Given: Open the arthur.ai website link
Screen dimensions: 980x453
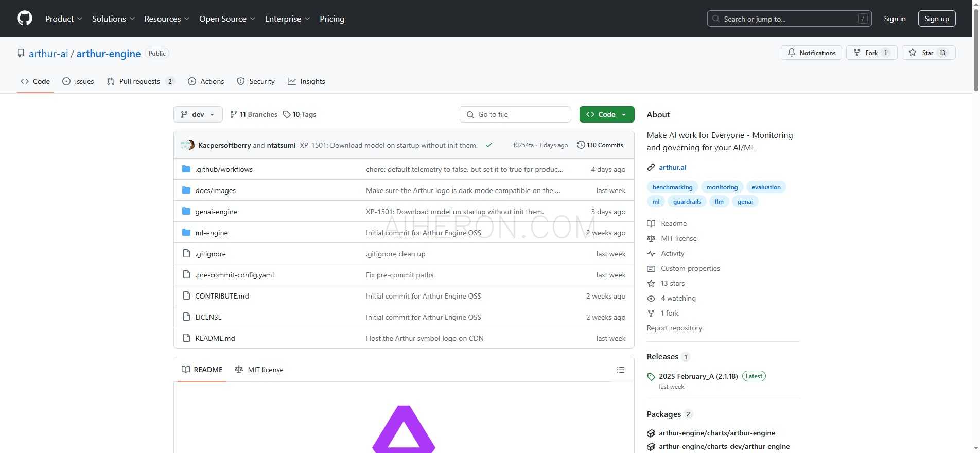Looking at the screenshot, I should point(672,167).
